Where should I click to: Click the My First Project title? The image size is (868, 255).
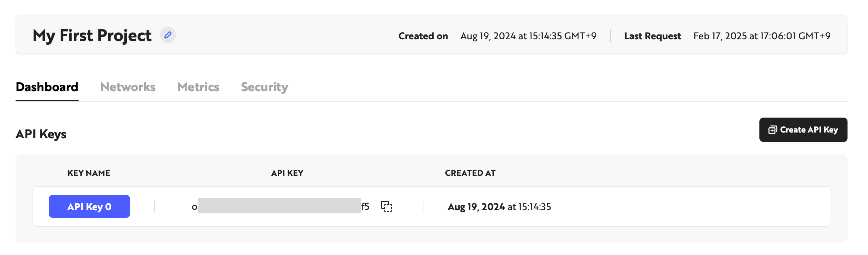pos(92,35)
